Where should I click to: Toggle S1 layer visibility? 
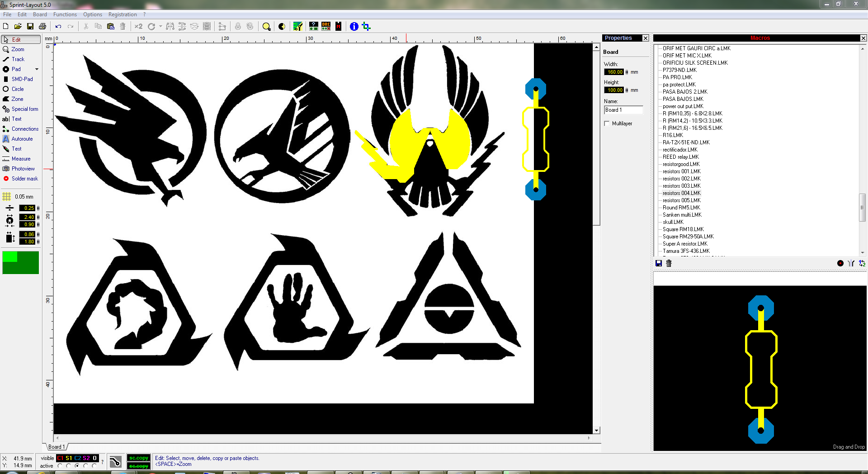pyautogui.click(x=69, y=458)
